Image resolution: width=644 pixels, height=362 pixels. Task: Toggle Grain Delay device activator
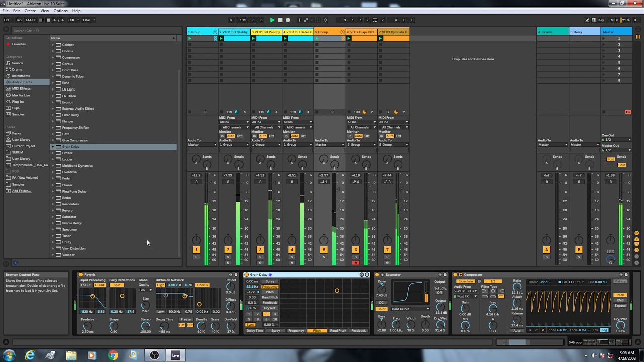click(x=247, y=275)
